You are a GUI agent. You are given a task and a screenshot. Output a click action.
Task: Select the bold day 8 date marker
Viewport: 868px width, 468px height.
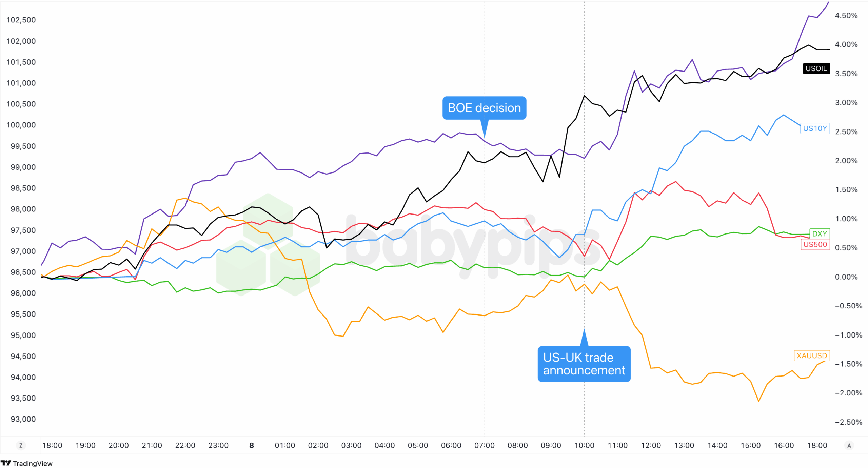click(x=252, y=445)
